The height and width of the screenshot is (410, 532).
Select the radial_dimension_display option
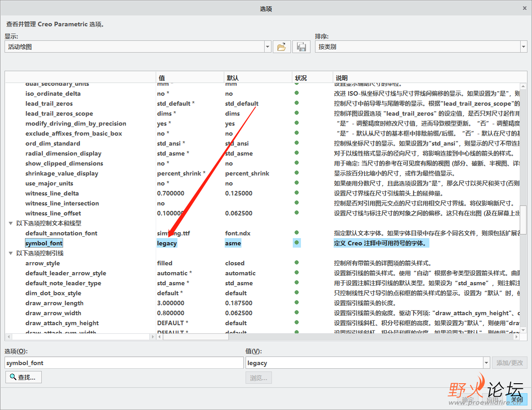pos(63,154)
